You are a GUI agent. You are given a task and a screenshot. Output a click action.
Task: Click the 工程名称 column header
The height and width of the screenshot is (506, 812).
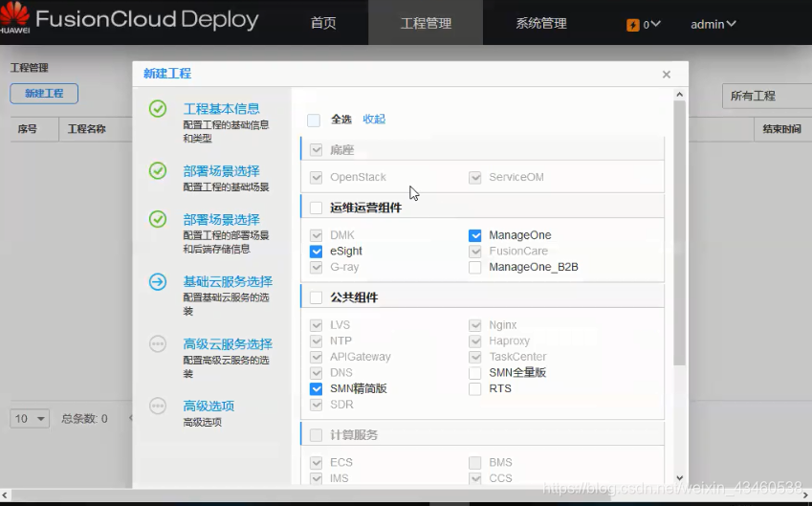pyautogui.click(x=86, y=129)
